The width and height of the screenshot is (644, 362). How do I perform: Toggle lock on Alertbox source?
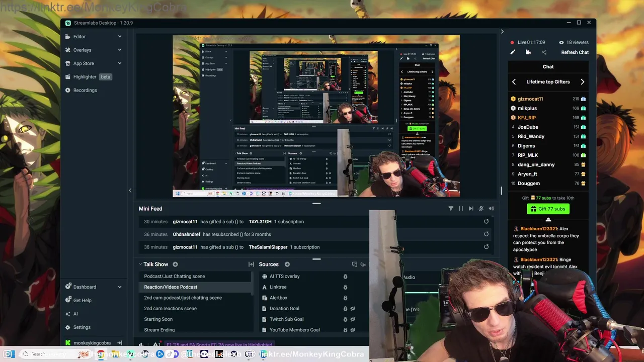click(x=345, y=298)
